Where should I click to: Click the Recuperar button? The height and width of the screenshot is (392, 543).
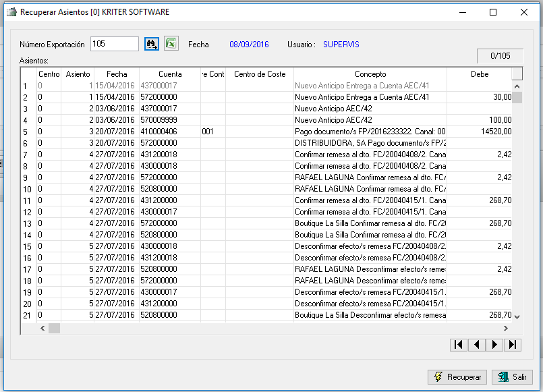457,376
